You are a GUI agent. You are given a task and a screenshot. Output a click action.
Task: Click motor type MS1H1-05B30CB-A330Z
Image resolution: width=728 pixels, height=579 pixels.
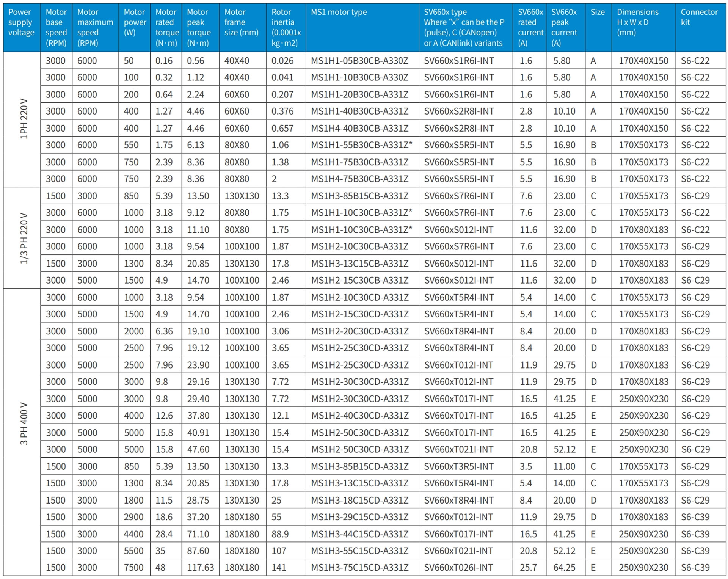point(359,61)
